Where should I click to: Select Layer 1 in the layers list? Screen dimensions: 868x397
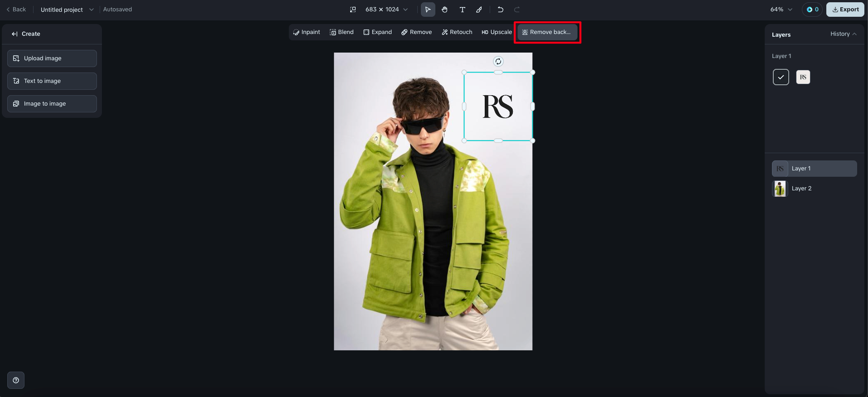pyautogui.click(x=815, y=169)
